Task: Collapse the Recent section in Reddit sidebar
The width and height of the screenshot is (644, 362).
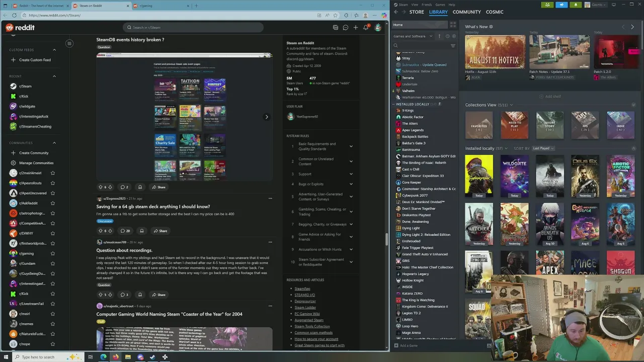Action: tap(54, 76)
